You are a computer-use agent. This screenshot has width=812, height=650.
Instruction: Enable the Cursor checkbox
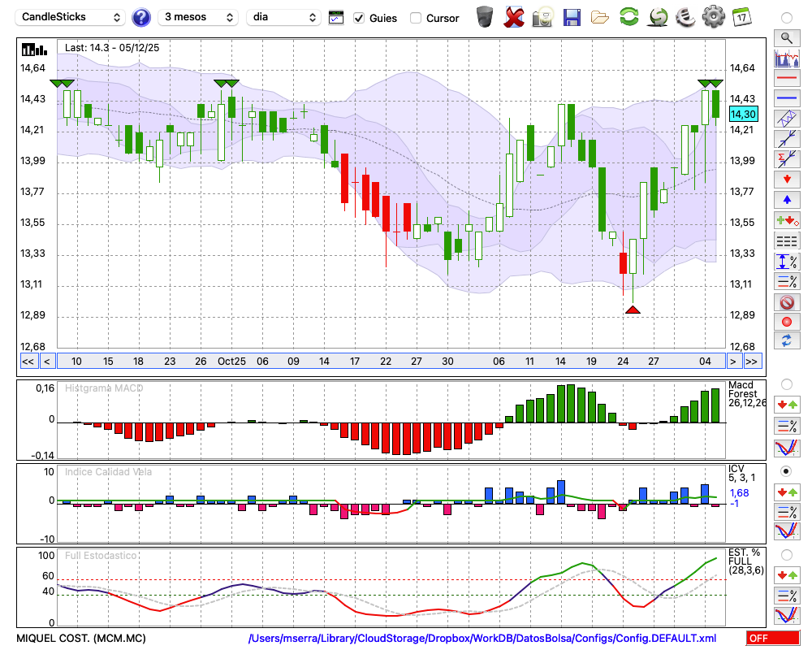pyautogui.click(x=415, y=18)
